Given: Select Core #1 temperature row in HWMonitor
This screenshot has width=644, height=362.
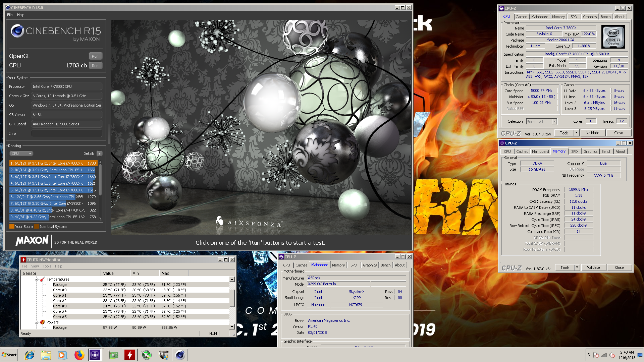Looking at the screenshot, I should click(x=124, y=295).
